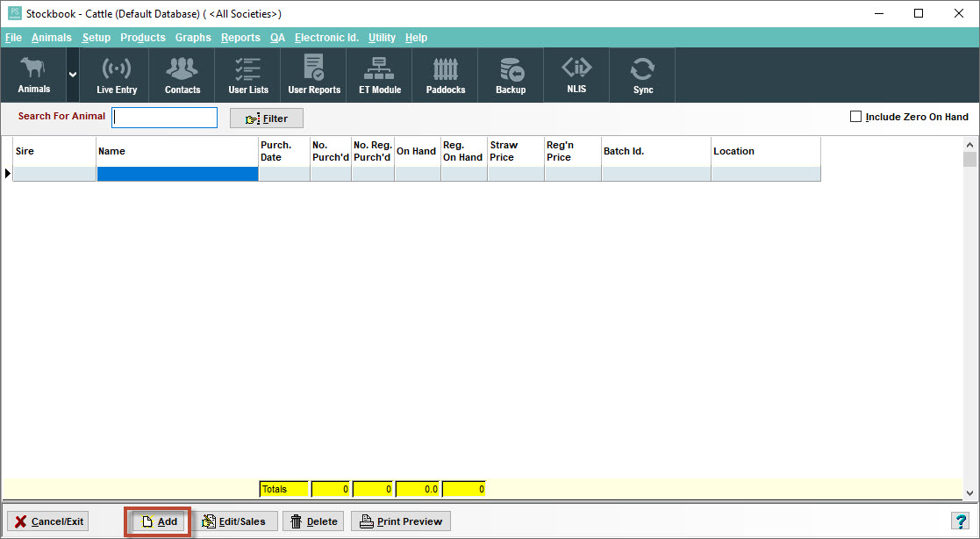Click the Name column header
Viewport: 980px width, 539px height.
(x=177, y=151)
